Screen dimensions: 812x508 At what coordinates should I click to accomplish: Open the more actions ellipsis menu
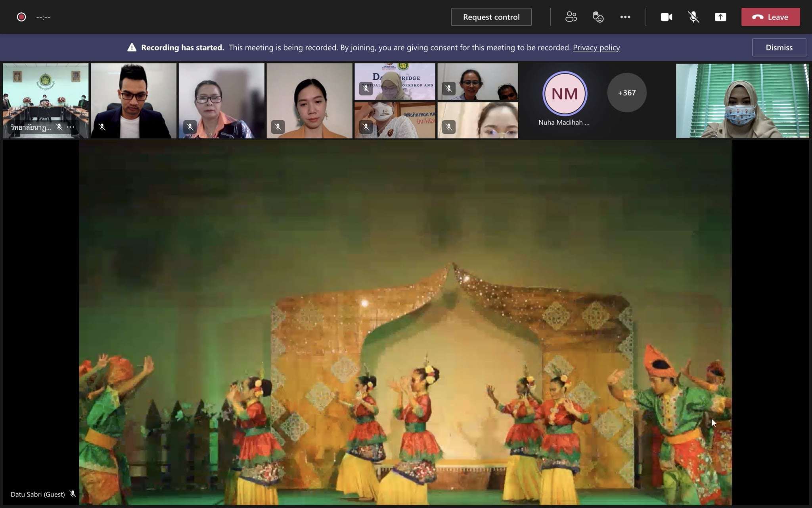(625, 17)
